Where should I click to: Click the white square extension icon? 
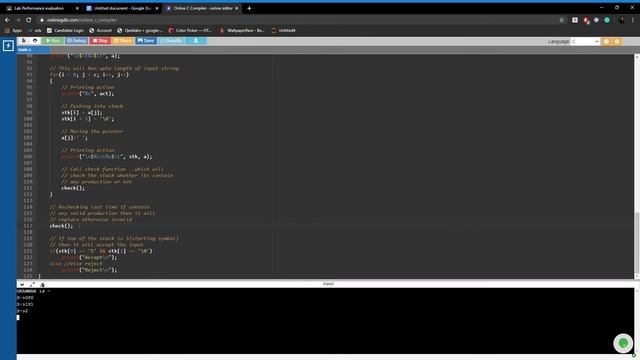(575, 20)
